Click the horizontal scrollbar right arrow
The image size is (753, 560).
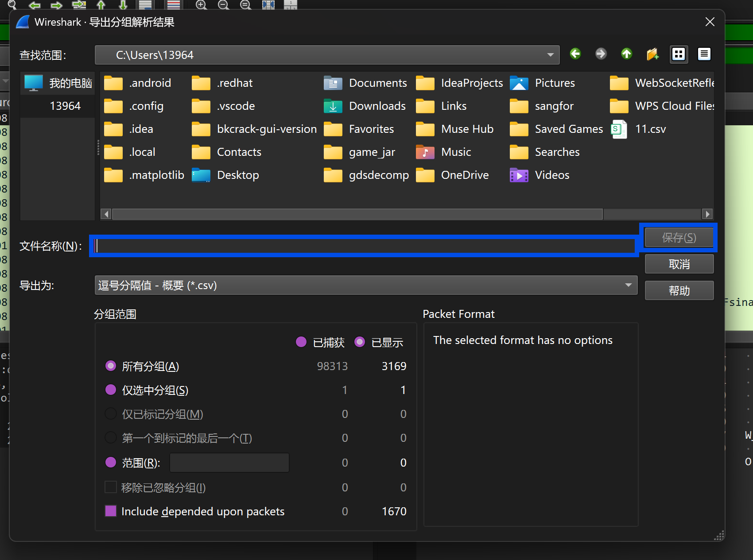click(707, 214)
